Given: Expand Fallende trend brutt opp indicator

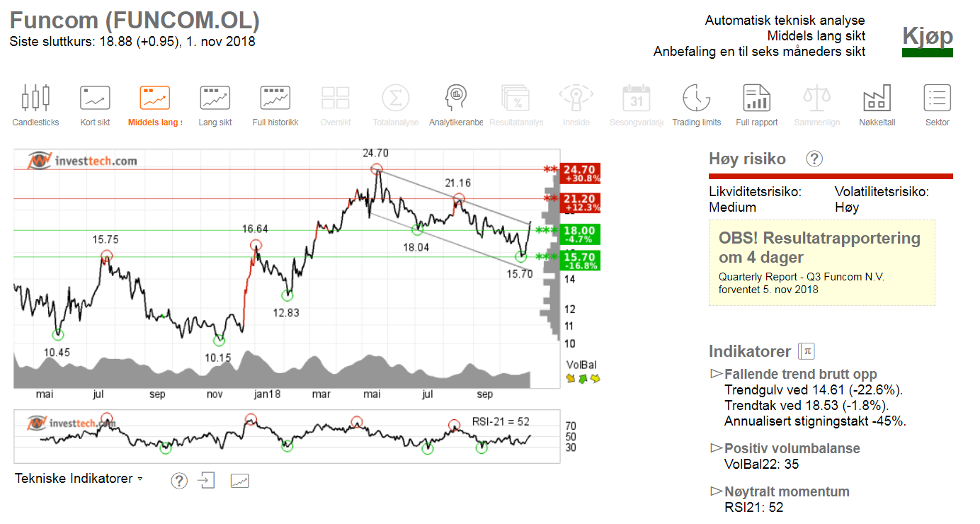Looking at the screenshot, I should (800, 374).
